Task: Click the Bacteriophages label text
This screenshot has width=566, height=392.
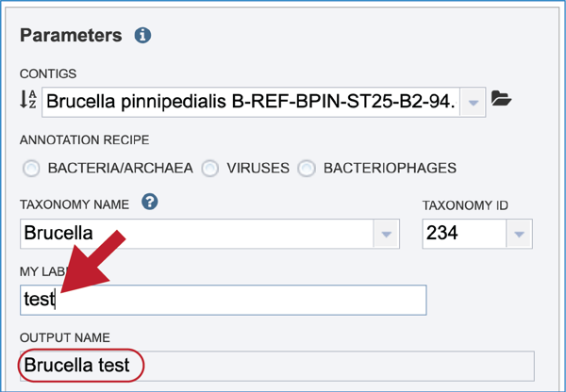Action: point(390,169)
